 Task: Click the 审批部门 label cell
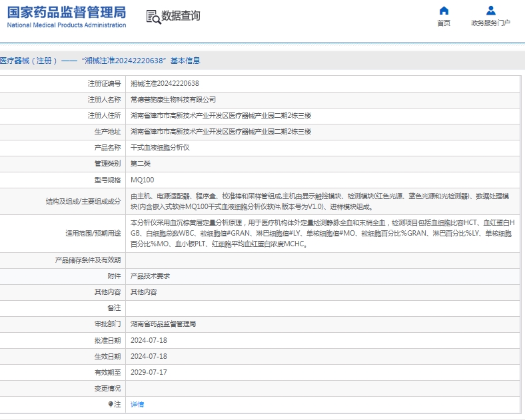[x=63, y=324]
